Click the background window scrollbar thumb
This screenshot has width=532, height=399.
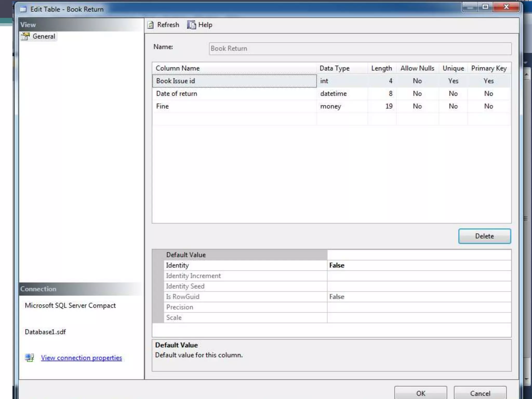pos(527,218)
